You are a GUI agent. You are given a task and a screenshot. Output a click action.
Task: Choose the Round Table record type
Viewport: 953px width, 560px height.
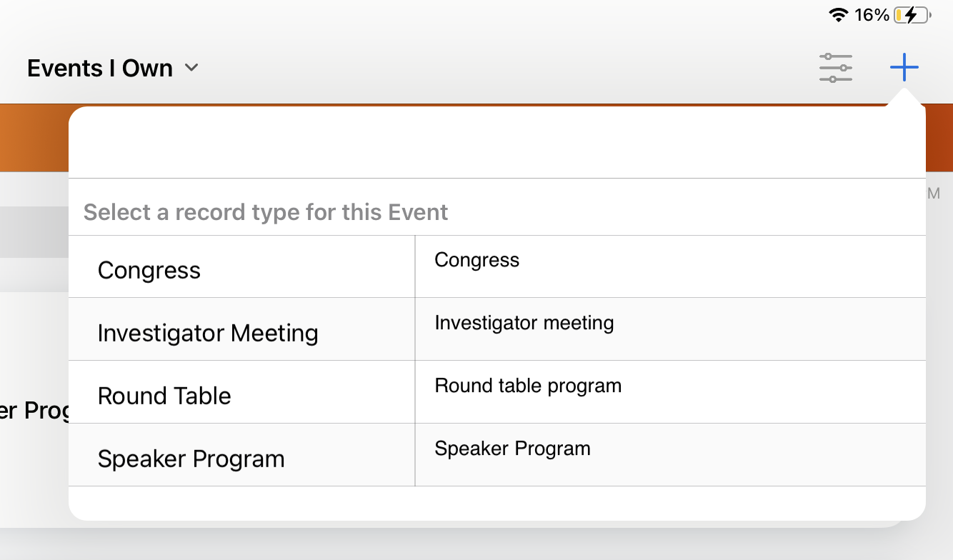click(x=164, y=396)
